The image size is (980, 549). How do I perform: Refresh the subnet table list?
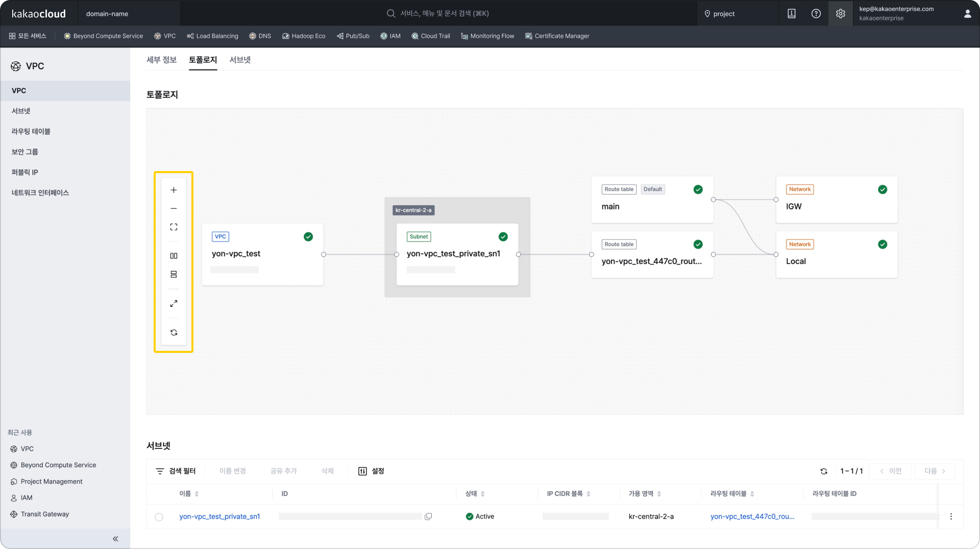point(824,471)
